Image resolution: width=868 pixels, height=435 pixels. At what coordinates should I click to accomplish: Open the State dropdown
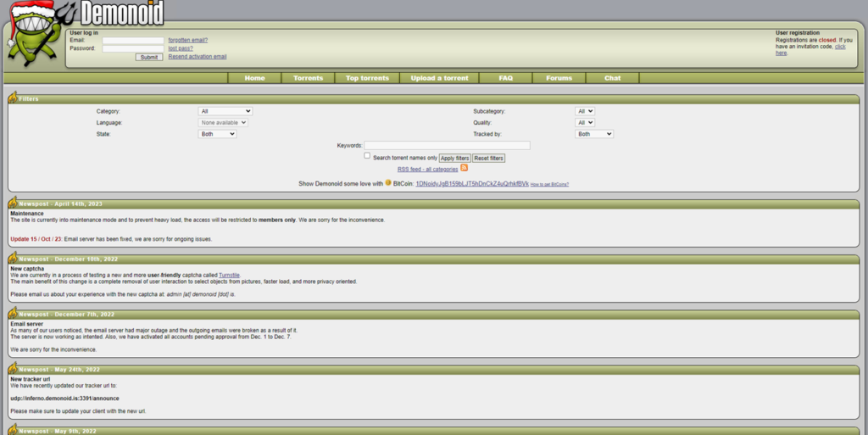[x=218, y=134]
